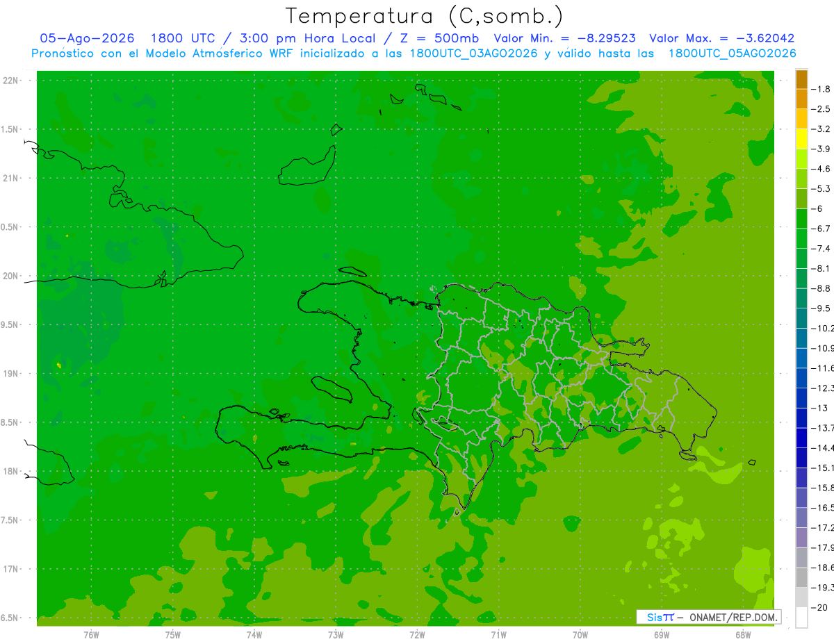Pick the lime swatch between -3.9 and -4.6
This screenshot has height=644, width=834.
pos(801,159)
